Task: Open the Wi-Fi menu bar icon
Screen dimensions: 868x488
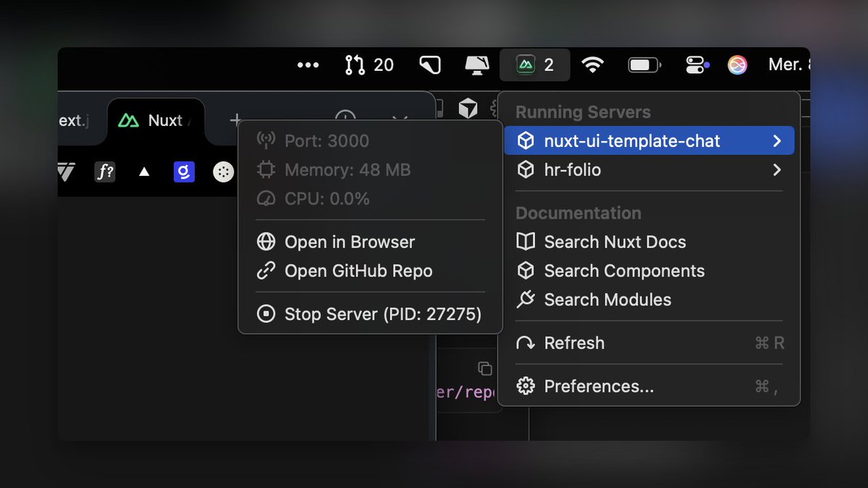Action: click(x=592, y=65)
